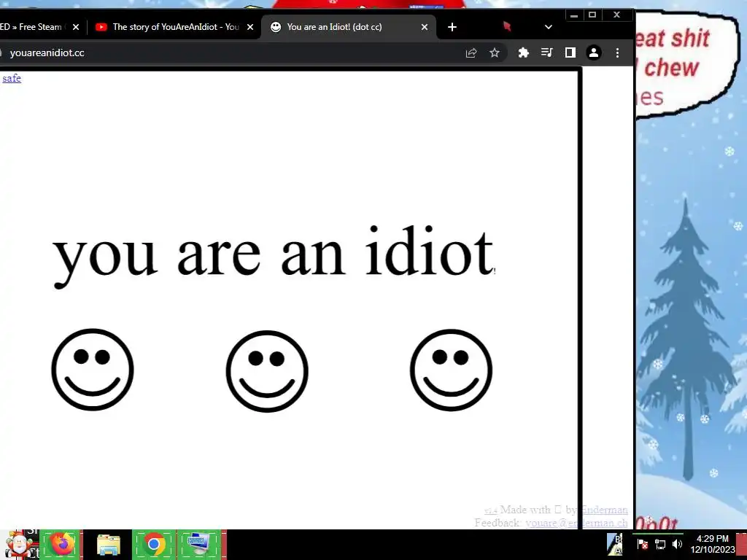This screenshot has height=560, width=747.
Task: Close the 'Free Steam' tab
Action: [x=76, y=27]
